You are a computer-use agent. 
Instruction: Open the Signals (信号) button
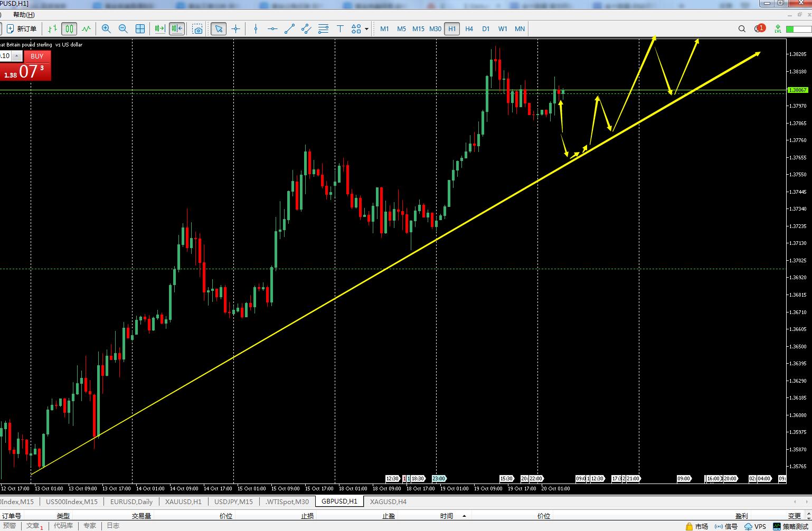(726, 526)
